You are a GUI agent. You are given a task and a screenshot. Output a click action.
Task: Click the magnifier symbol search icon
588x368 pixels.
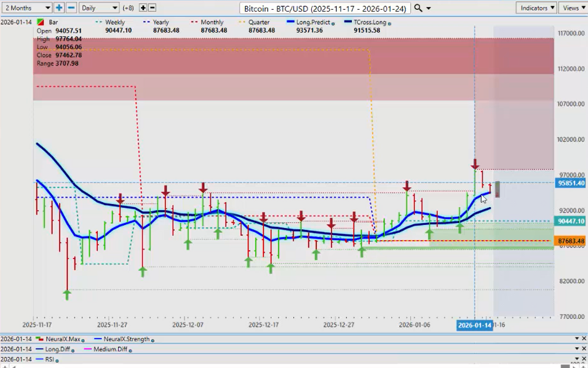coord(418,8)
